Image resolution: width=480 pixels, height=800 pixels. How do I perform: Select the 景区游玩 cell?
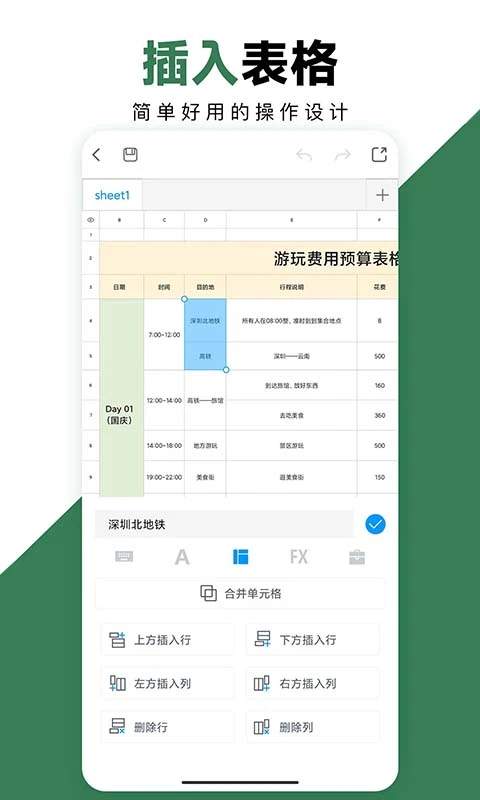point(291,445)
